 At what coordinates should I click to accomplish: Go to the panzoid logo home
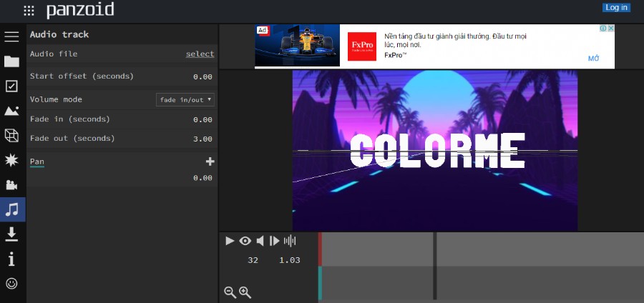point(80,10)
